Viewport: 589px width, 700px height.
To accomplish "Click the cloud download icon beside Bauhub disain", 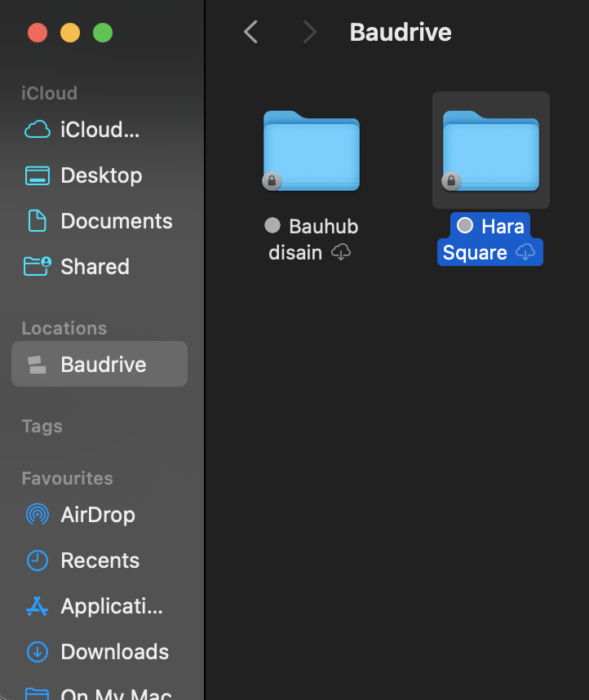I will pos(341,253).
